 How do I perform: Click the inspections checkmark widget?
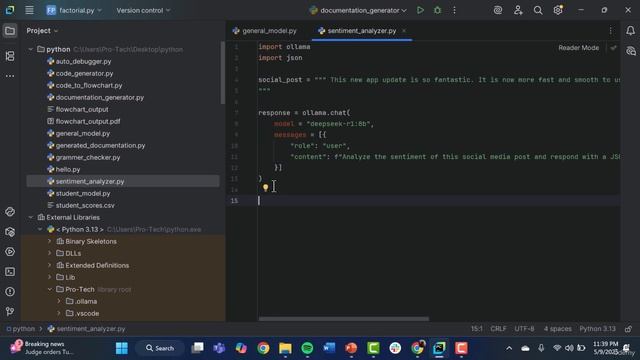pos(613,48)
